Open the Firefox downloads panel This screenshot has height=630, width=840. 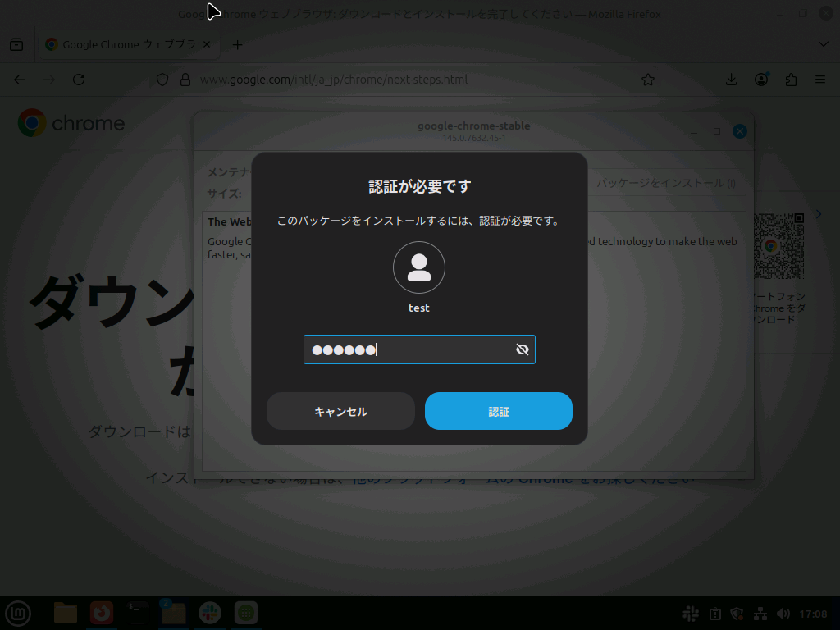(730, 80)
